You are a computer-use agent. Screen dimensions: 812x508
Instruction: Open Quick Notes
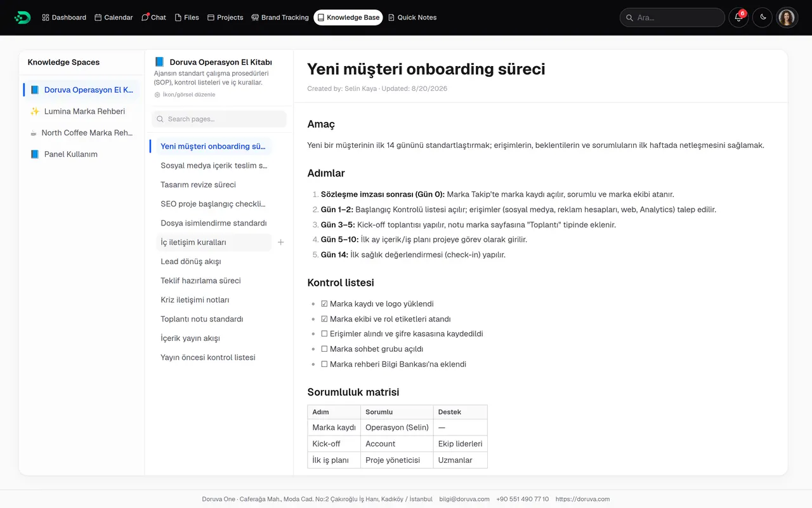412,17
